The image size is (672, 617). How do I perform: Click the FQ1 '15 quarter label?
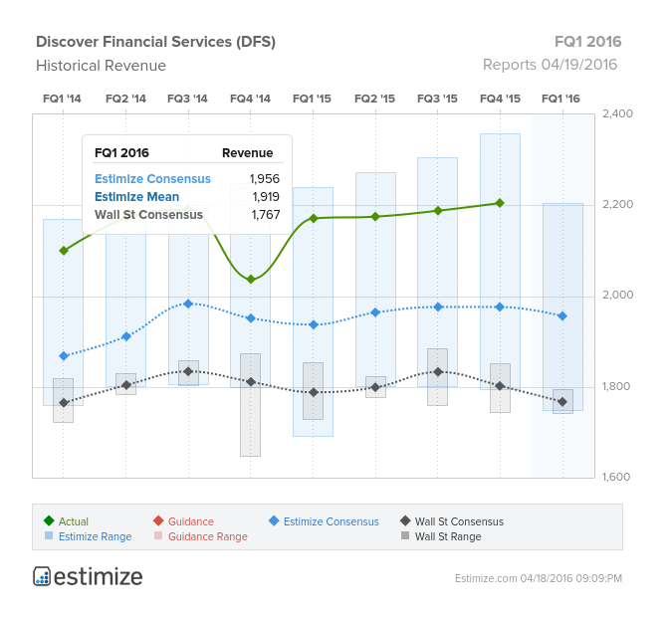[312, 99]
